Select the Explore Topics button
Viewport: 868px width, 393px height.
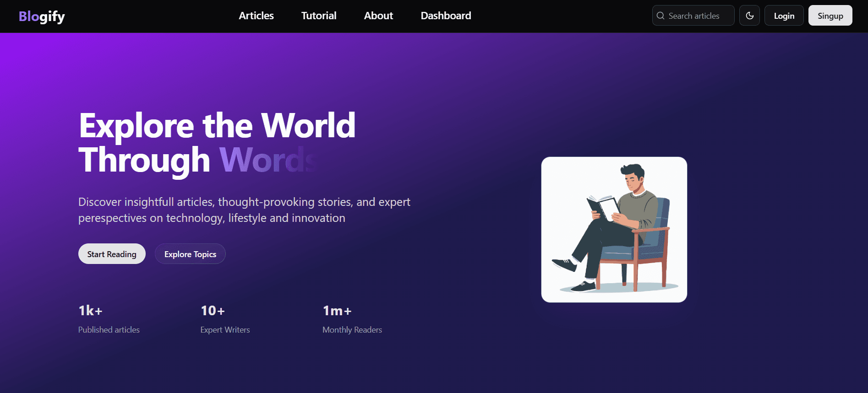190,254
